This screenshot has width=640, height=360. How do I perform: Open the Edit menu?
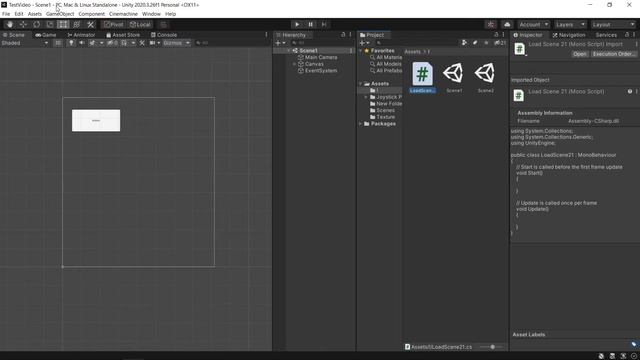(19, 14)
